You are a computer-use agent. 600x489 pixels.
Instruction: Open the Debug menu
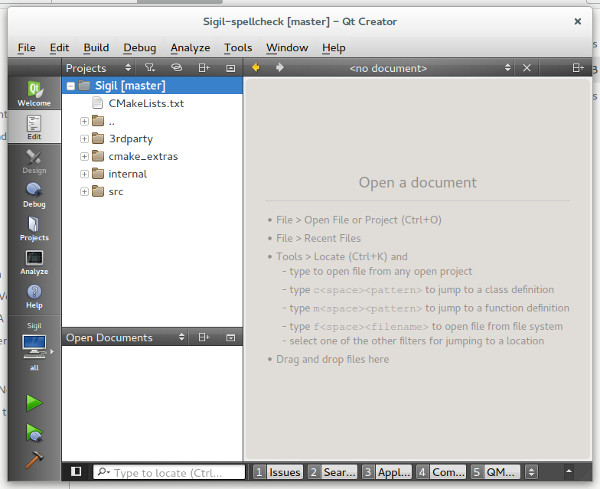click(140, 48)
